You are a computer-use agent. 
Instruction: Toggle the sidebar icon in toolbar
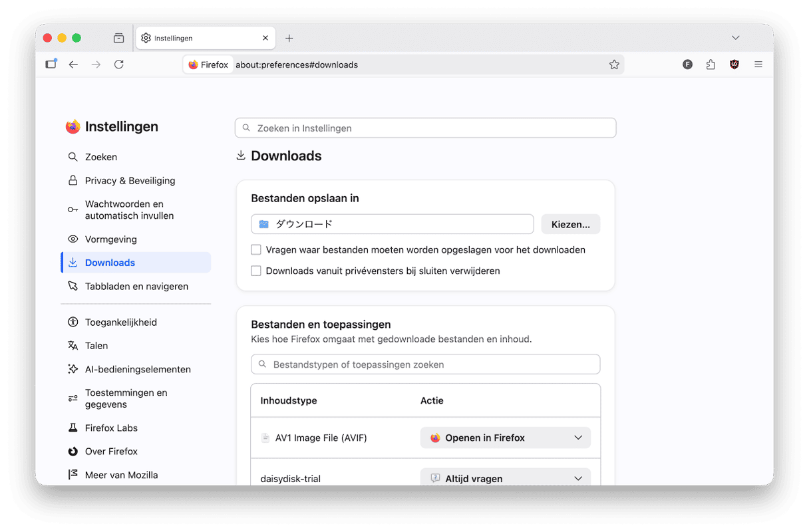51,65
